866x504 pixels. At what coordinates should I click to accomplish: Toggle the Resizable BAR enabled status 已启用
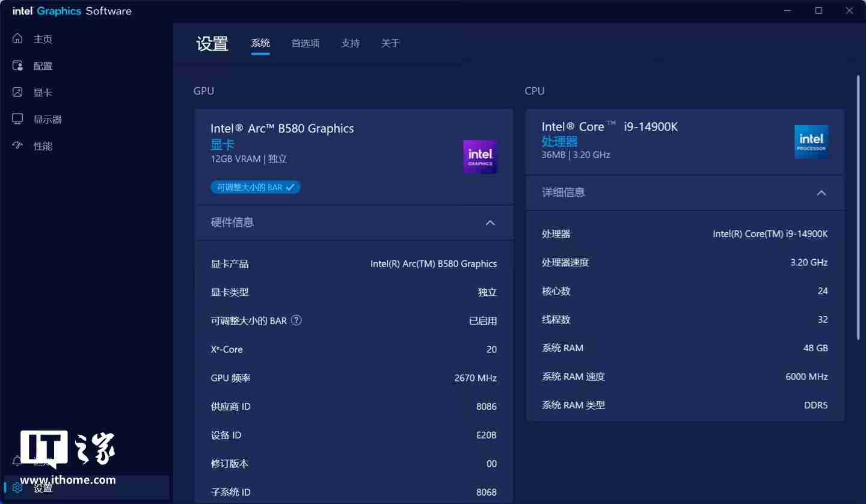coord(483,320)
